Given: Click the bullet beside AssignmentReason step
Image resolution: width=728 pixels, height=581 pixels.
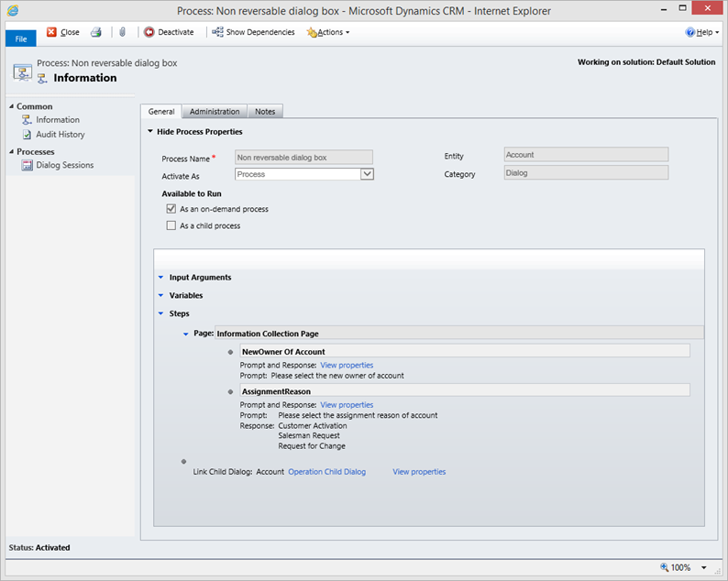Looking at the screenshot, I should click(230, 391).
